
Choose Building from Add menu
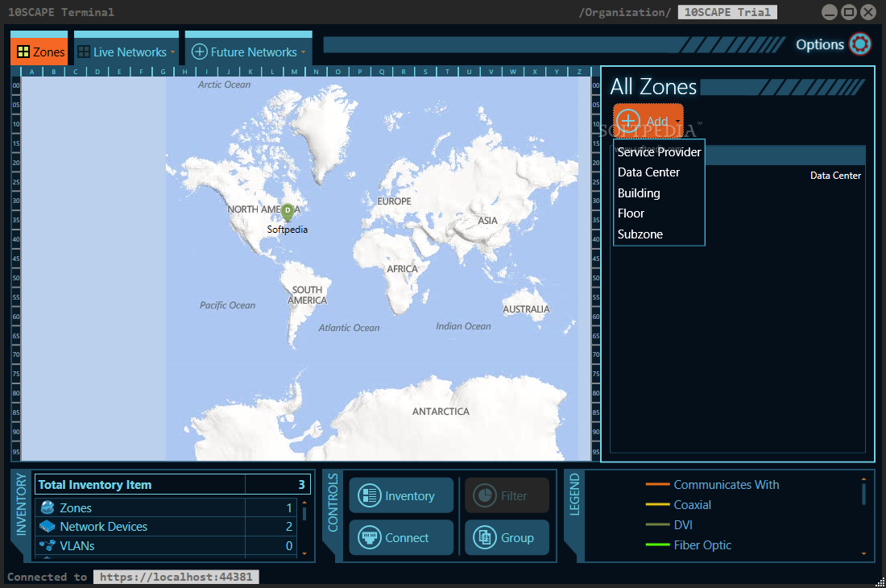click(659, 193)
